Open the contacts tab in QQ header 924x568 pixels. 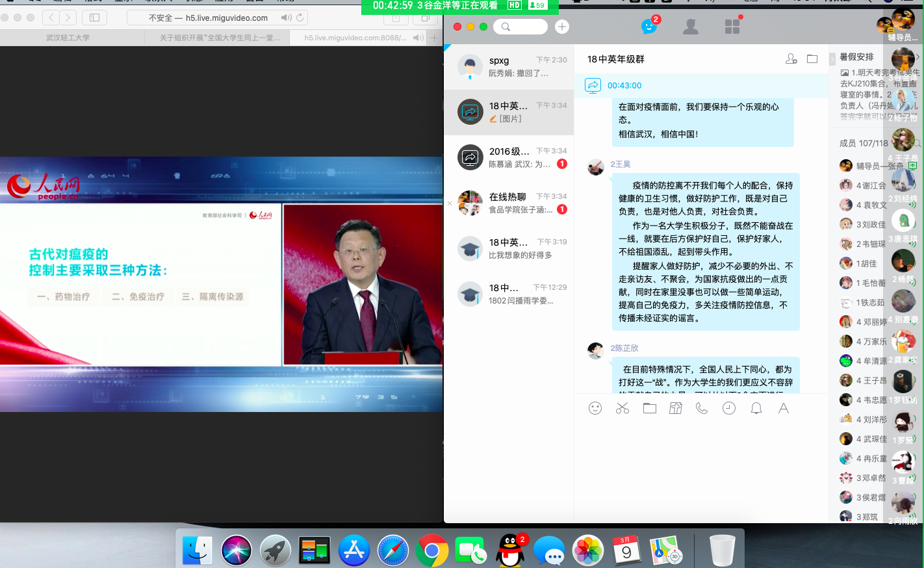(691, 27)
